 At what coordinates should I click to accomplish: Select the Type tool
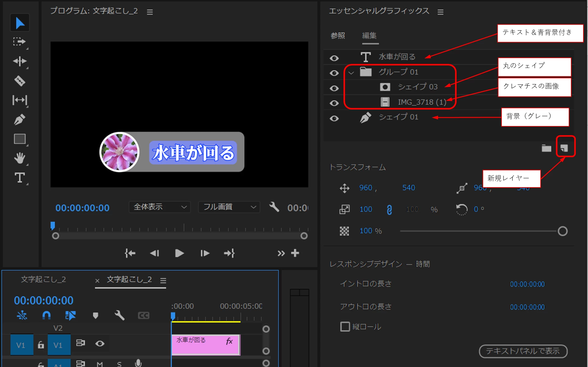click(20, 178)
